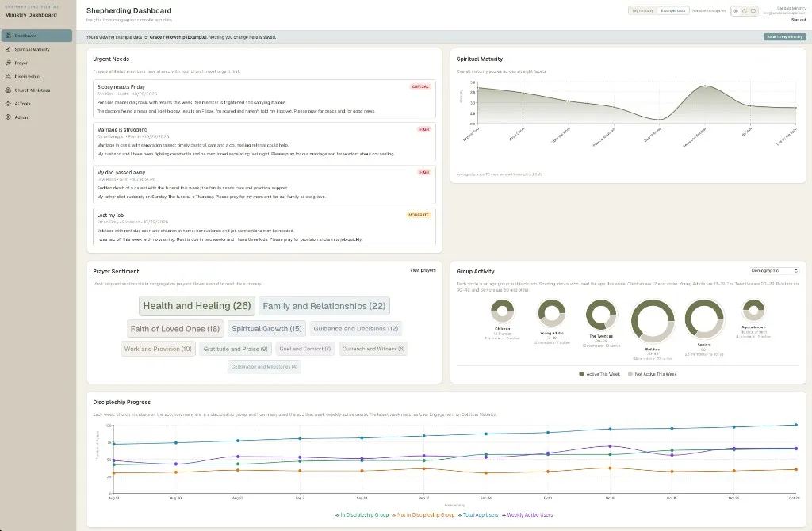Open the Lost my job prayer card
The image size is (812, 531).
(265, 227)
